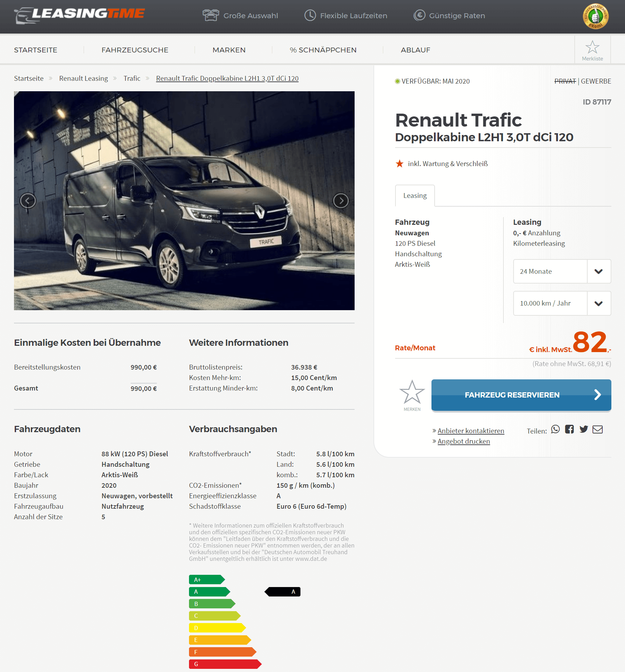625x672 pixels.
Task: Click Angebot drucken link
Action: click(464, 441)
